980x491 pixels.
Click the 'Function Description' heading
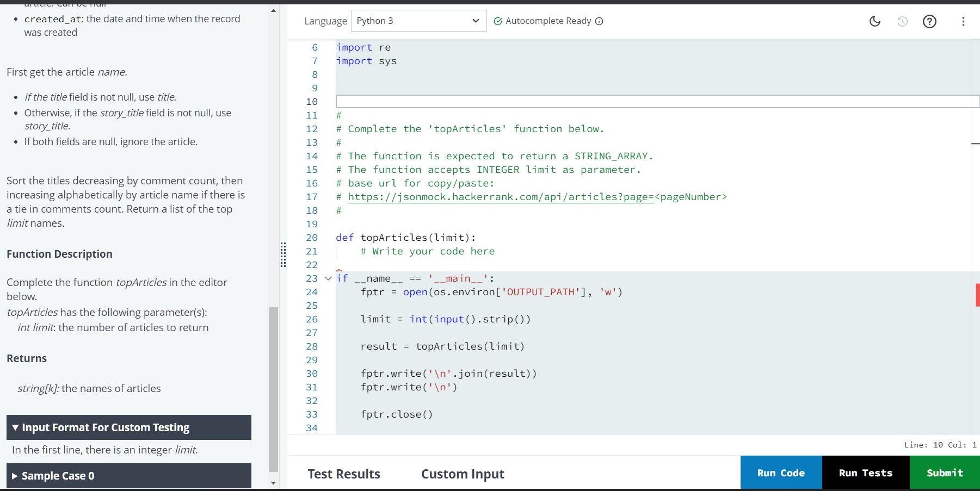click(59, 254)
